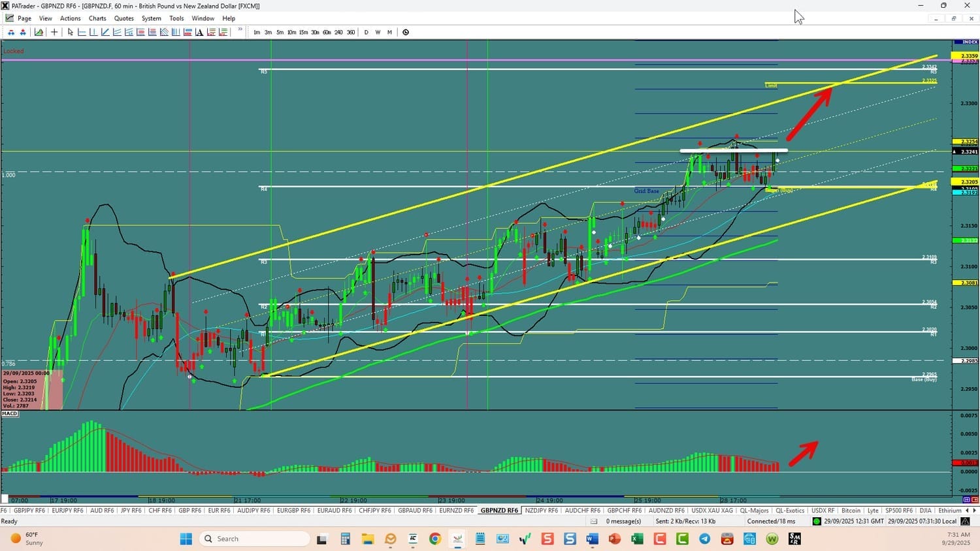Set chart to Daily (D) timeframe
The image size is (980, 551).
click(x=366, y=32)
